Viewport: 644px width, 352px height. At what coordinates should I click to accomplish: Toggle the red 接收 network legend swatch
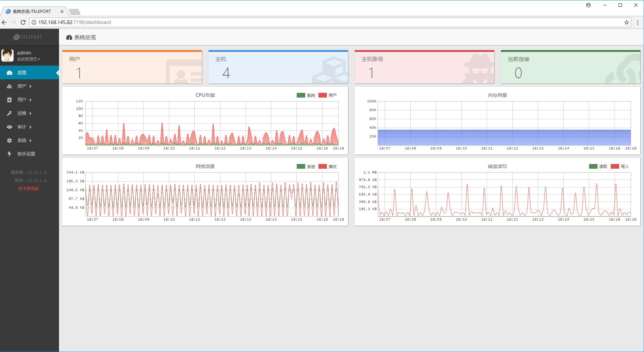coord(323,166)
